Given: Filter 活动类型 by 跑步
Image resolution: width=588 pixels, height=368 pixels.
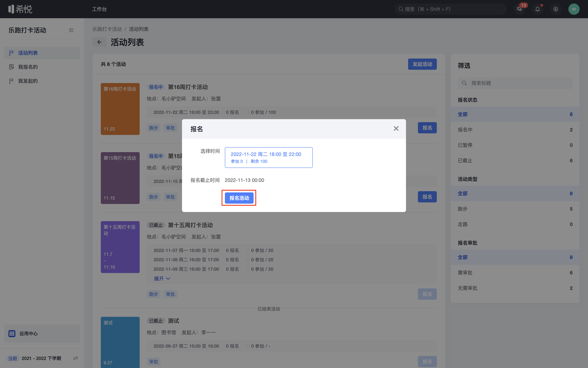Looking at the screenshot, I should pos(515,209).
